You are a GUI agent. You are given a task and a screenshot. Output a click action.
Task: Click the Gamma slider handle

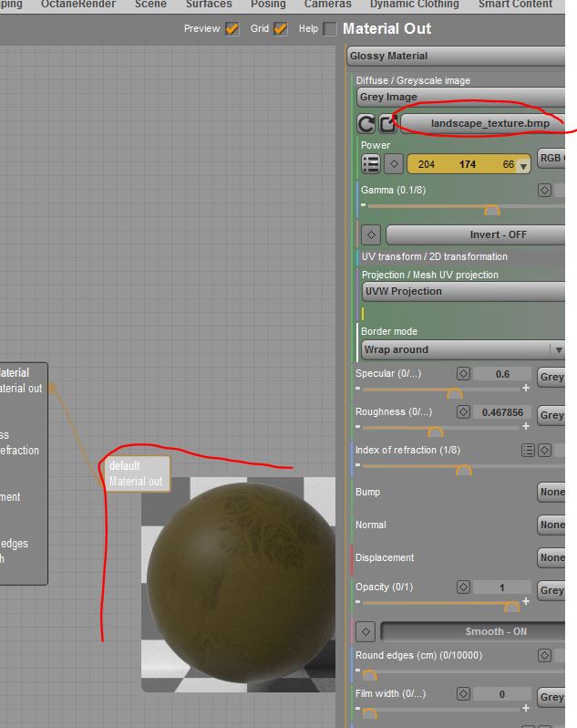(x=491, y=211)
